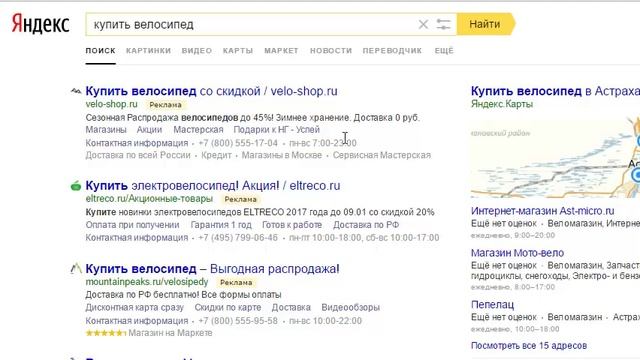640x360 pixels.
Task: Click phone number +7 (495) 799-06-46
Action: [238, 238]
